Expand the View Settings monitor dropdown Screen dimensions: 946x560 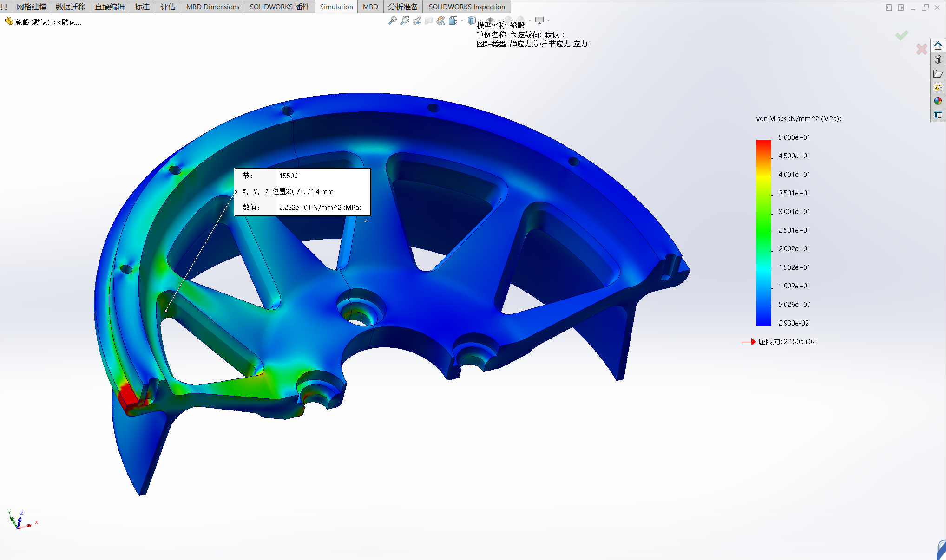[x=548, y=20]
